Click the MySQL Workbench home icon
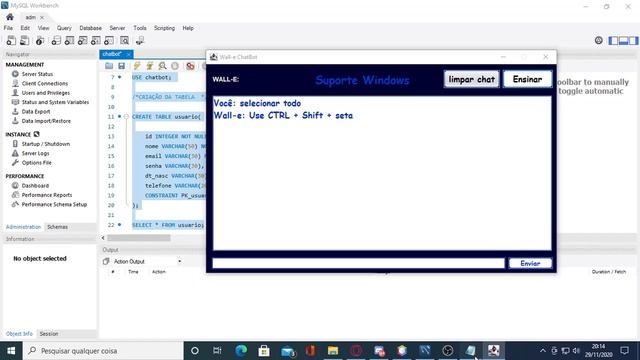Viewport: 640px width, 360px height. [x=10, y=17]
